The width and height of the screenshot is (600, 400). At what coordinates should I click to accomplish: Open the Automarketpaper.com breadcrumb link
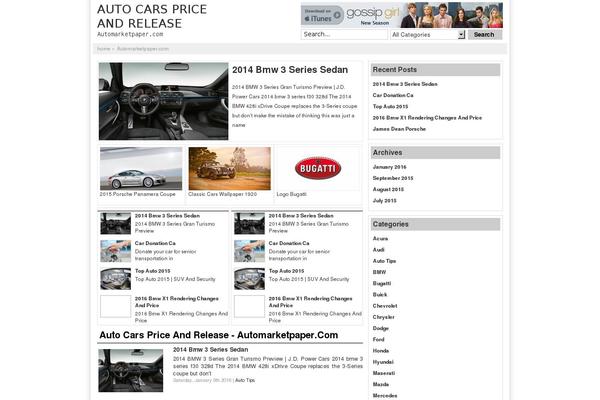143,49
